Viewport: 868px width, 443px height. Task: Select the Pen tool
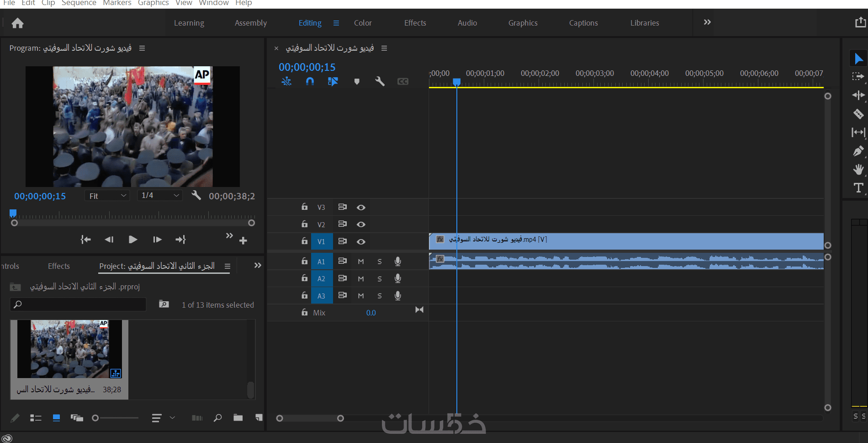858,151
